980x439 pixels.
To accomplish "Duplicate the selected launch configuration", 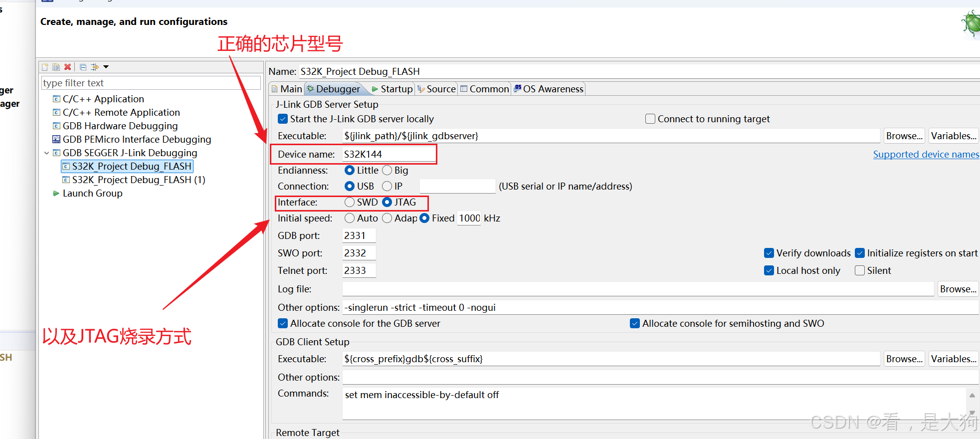I will 56,67.
